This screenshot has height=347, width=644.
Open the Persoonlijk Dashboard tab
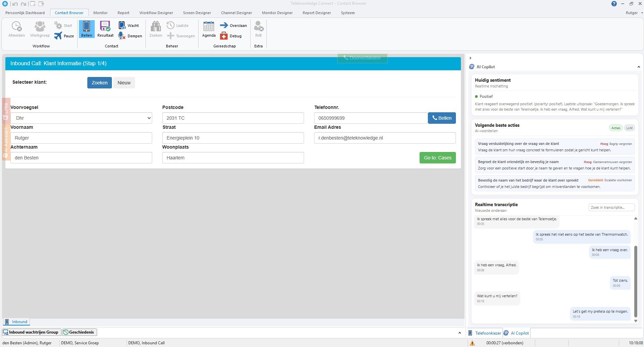(x=25, y=13)
